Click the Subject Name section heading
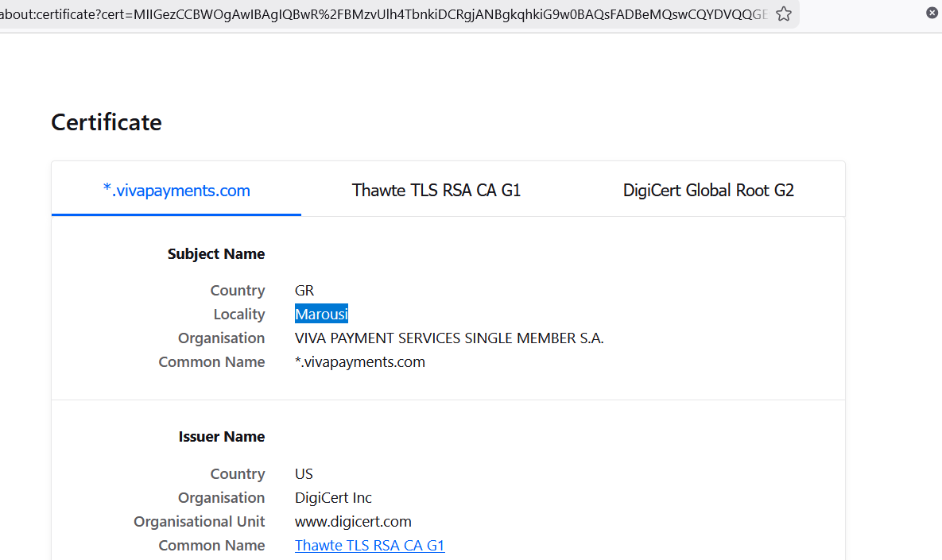This screenshot has width=942, height=560. point(216,254)
